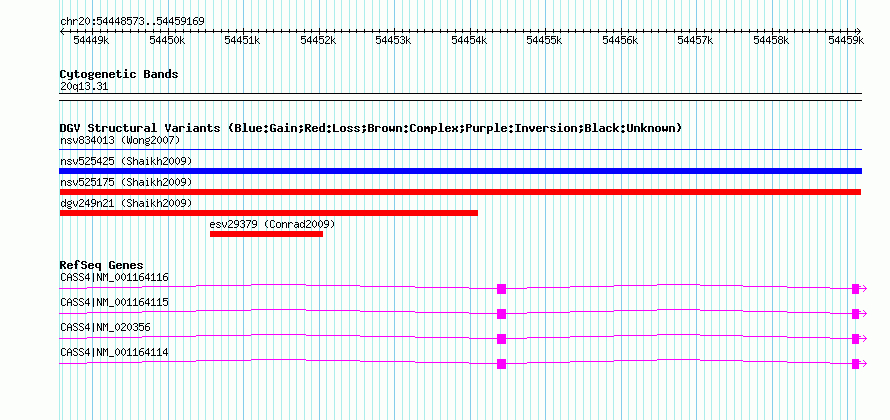Click the first exon box of NM_001164115
890x420 pixels.
pyautogui.click(x=501, y=314)
